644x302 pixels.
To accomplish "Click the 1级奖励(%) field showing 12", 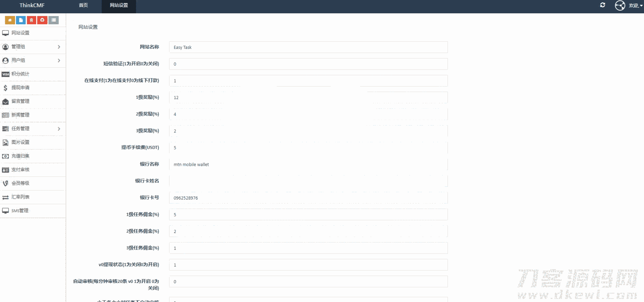I will (309, 97).
